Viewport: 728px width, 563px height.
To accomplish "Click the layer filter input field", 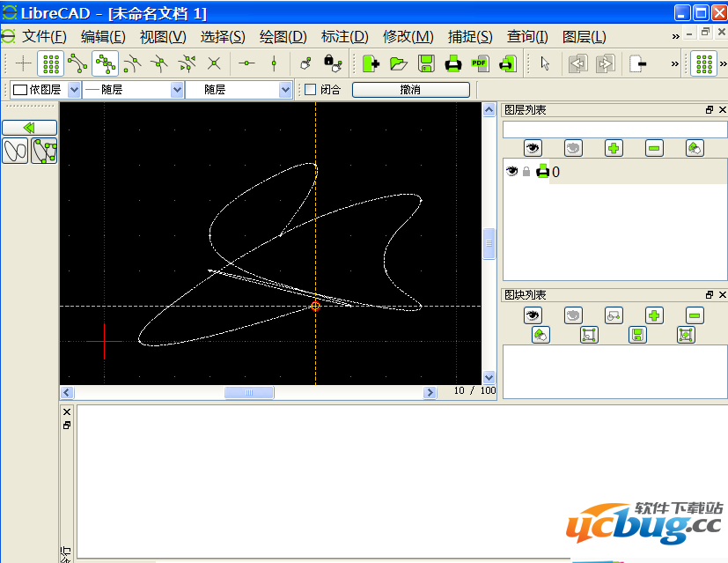I will 614,130.
